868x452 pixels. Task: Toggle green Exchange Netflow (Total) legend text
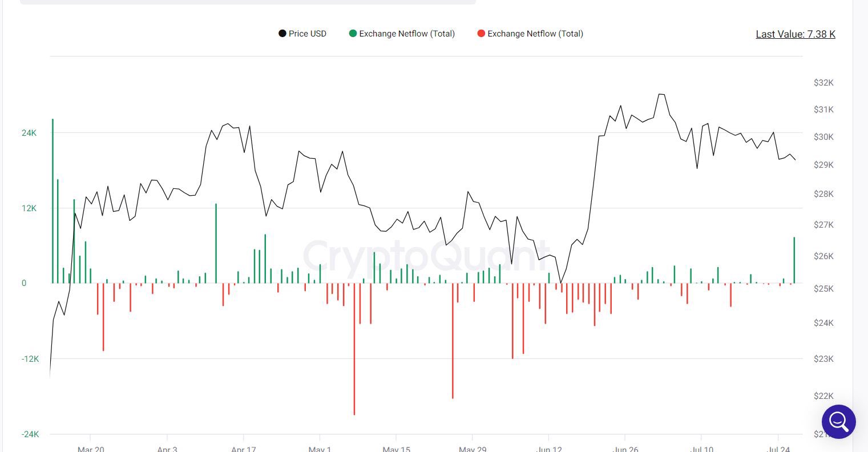407,34
